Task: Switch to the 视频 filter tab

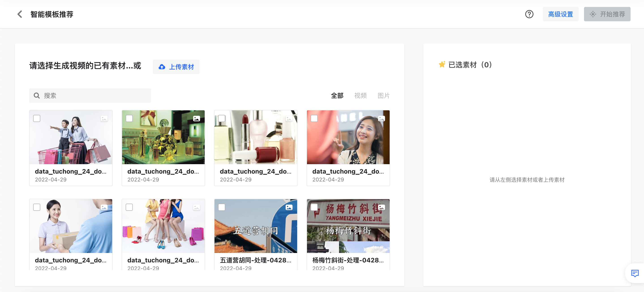Action: coord(360,96)
